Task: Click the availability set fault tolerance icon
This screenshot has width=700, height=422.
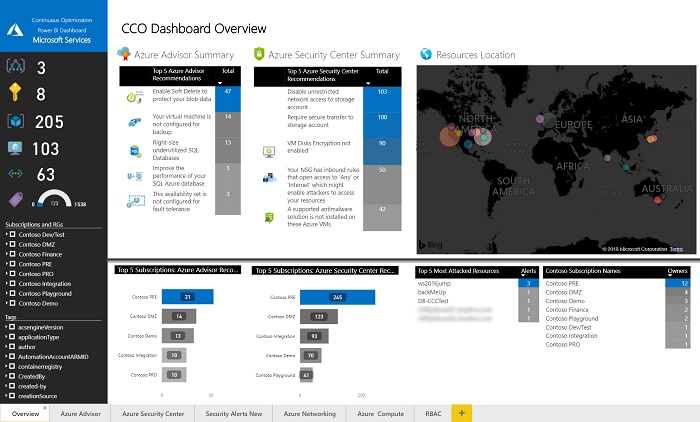Action: coord(136,201)
